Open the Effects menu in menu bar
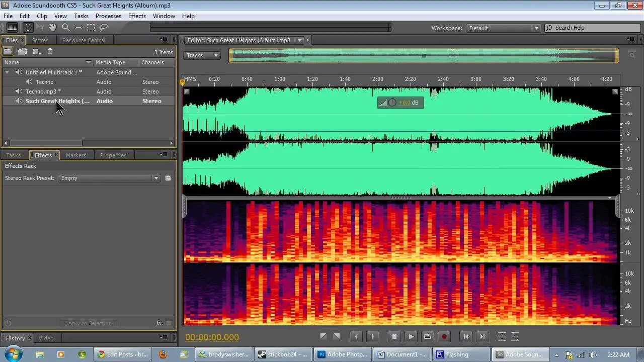Image resolution: width=644 pixels, height=362 pixels. [137, 16]
